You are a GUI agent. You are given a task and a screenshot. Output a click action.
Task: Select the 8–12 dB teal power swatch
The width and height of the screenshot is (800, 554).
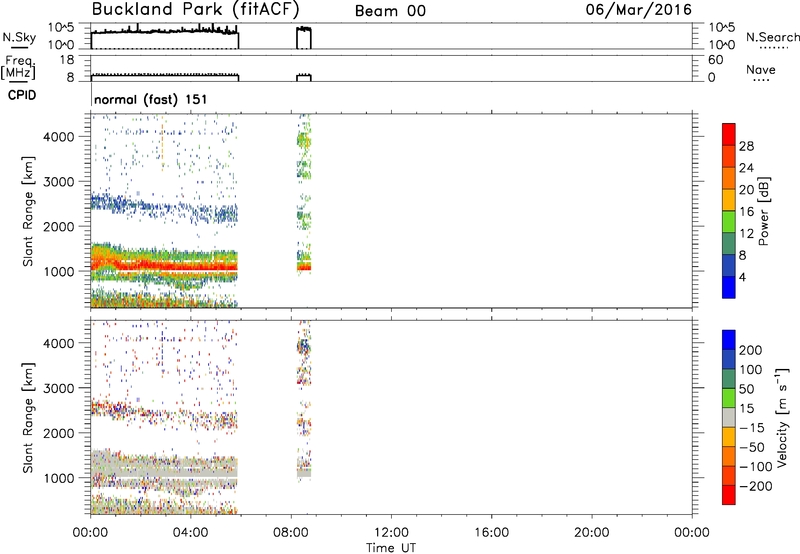[729, 243]
